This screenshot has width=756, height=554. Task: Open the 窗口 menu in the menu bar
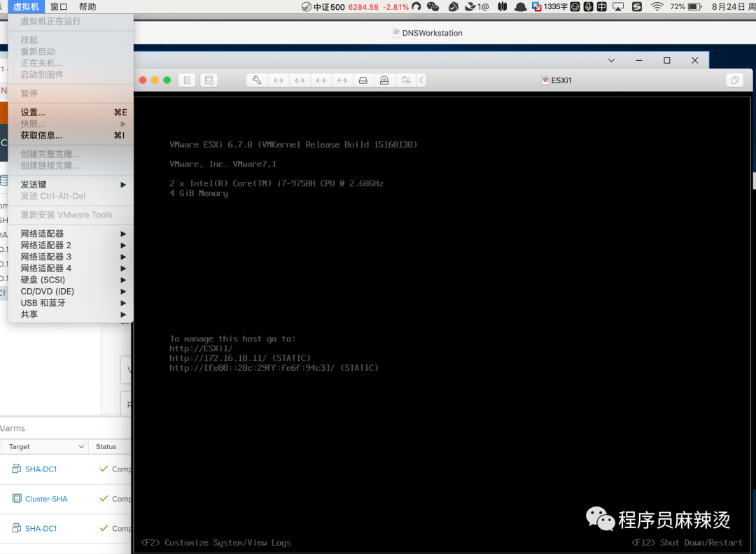(x=59, y=7)
